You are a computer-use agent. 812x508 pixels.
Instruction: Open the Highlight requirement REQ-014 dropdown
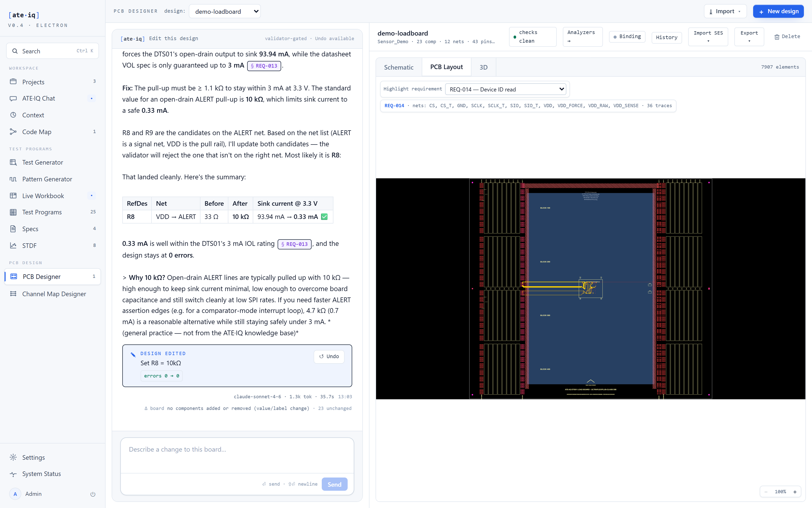(506, 89)
